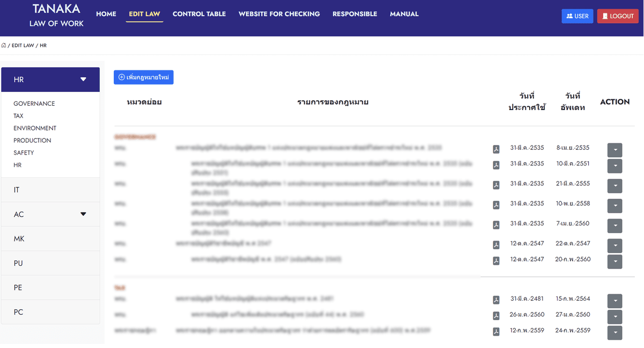
Task: Open action dropdown for row updated 10-พ.ย.-2558
Action: [615, 206]
